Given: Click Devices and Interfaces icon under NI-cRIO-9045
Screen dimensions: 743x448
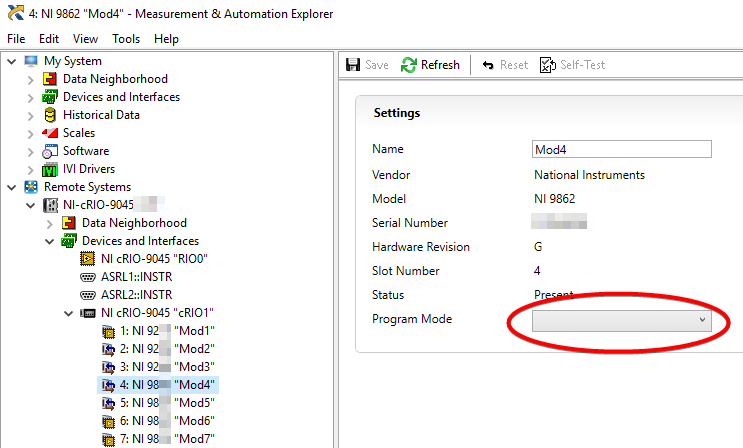Looking at the screenshot, I should coord(69,241).
